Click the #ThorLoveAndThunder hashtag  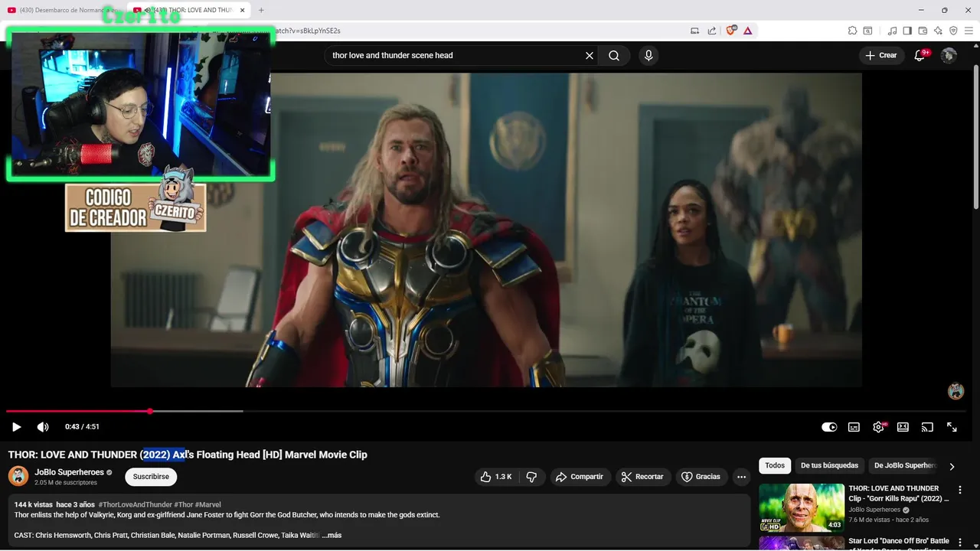pyautogui.click(x=135, y=505)
